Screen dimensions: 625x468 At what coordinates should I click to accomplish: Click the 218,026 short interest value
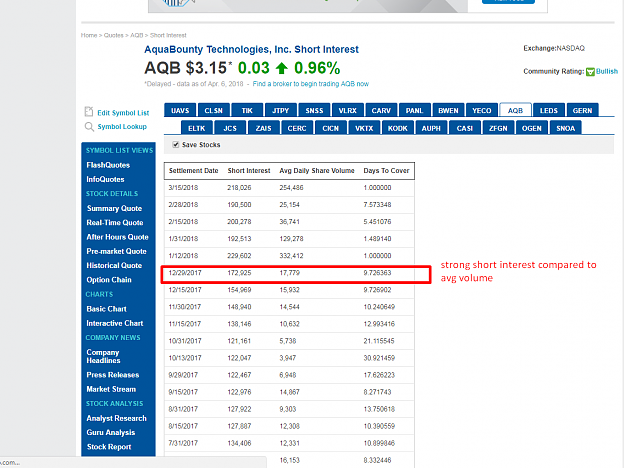pyautogui.click(x=239, y=188)
